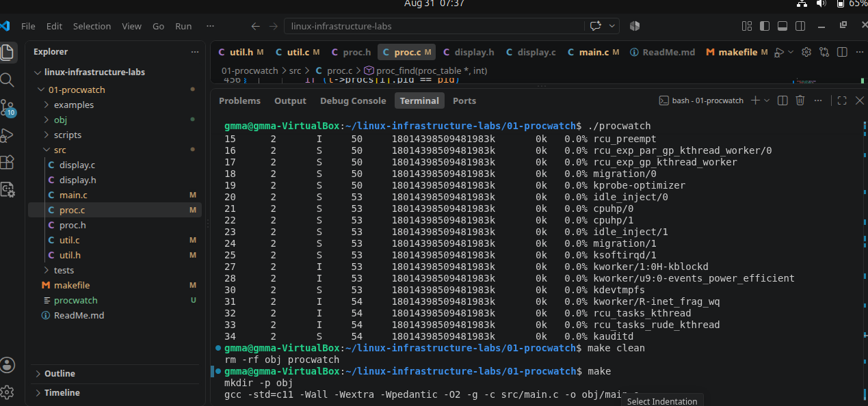868x406 pixels.
Task: Go forward with the navigation right arrow
Action: pos(273,26)
